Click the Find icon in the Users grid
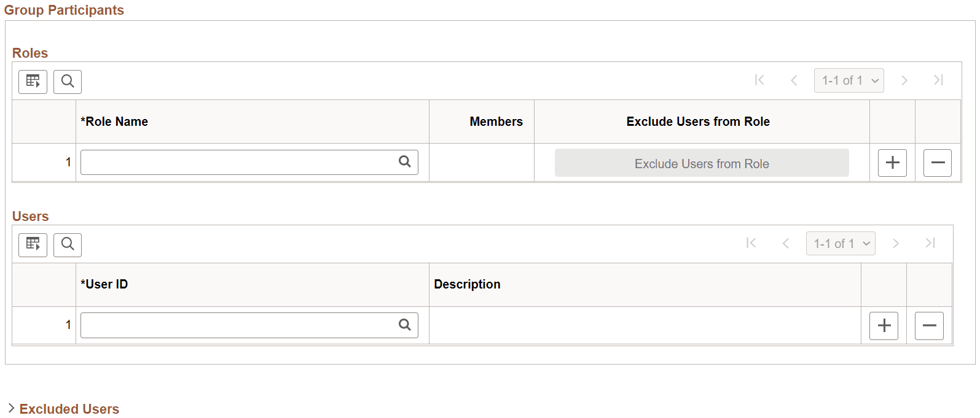 68,244
